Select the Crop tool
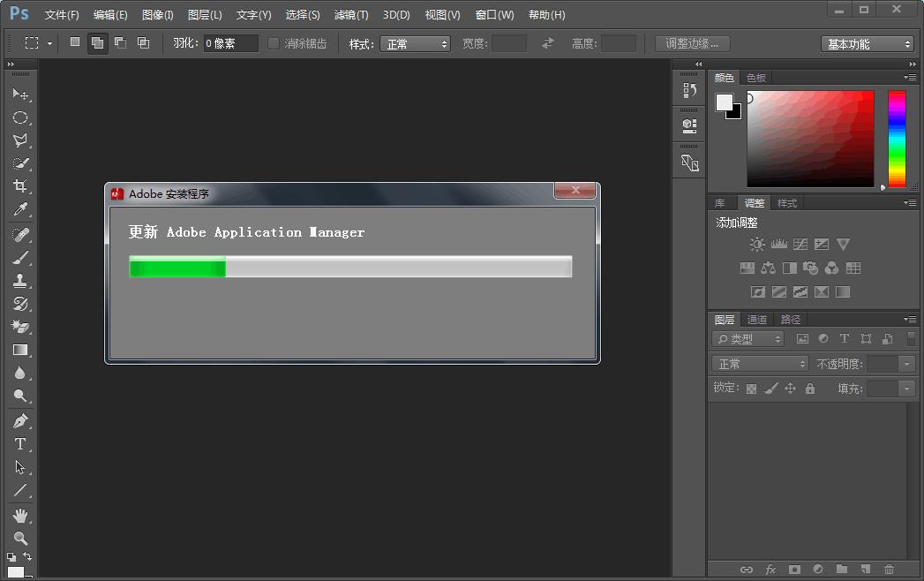 tap(20, 186)
